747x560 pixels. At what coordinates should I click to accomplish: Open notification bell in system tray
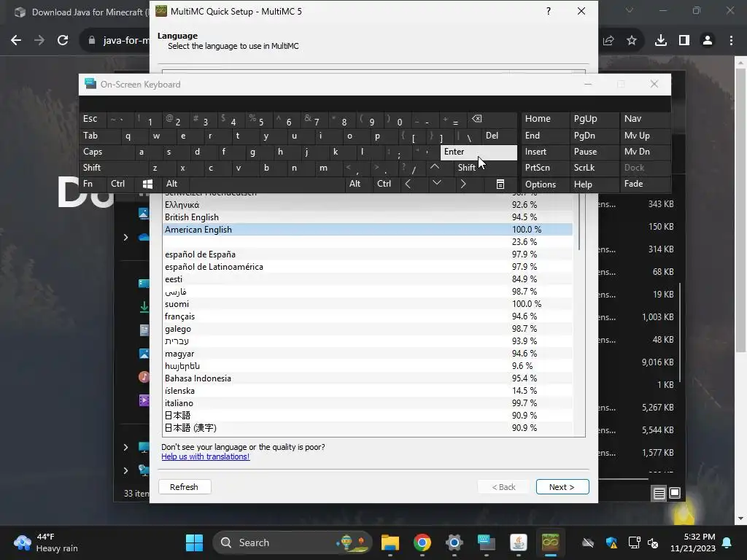tap(727, 542)
